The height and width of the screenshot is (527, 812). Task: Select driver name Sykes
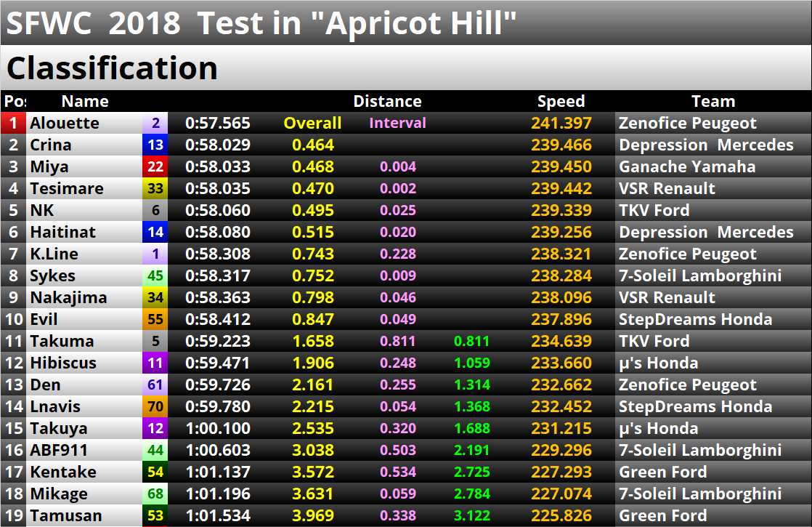pyautogui.click(x=52, y=275)
